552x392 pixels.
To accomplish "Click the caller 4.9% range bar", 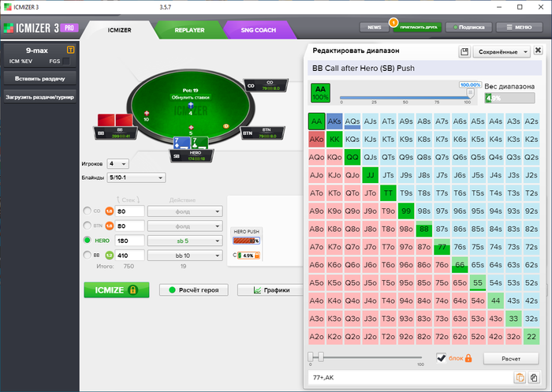I will [248, 256].
